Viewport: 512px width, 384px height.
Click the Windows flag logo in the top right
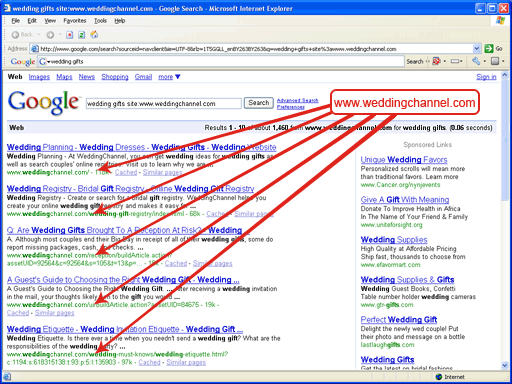click(500, 21)
